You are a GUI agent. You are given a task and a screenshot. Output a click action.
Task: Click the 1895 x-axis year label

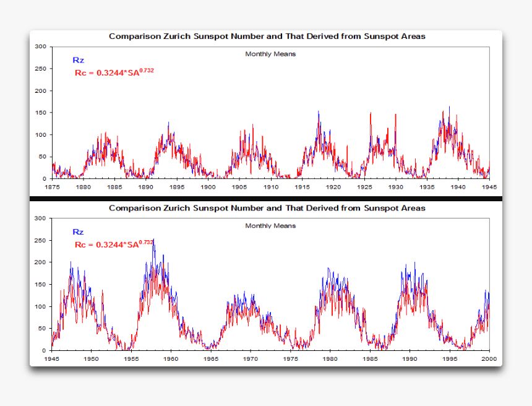(x=177, y=187)
